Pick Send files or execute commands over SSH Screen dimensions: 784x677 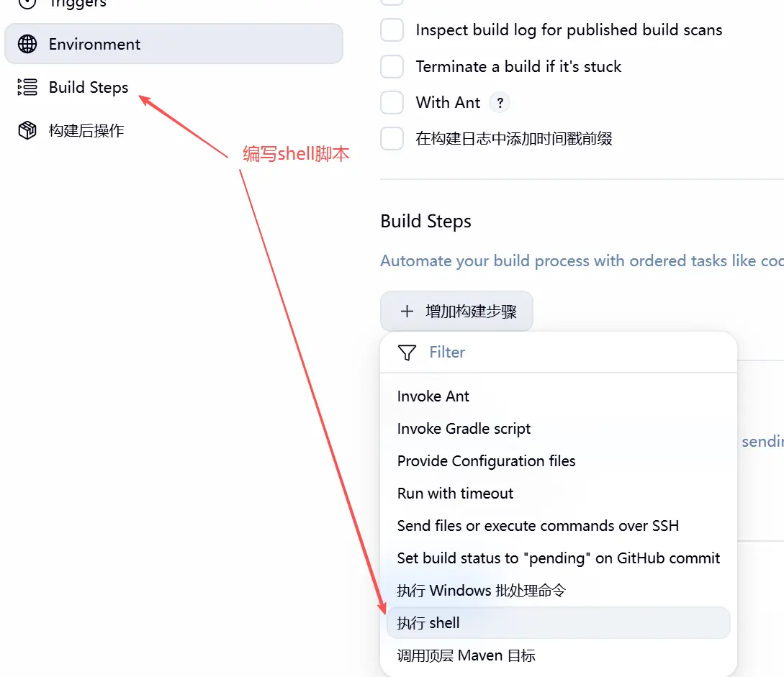point(538,526)
